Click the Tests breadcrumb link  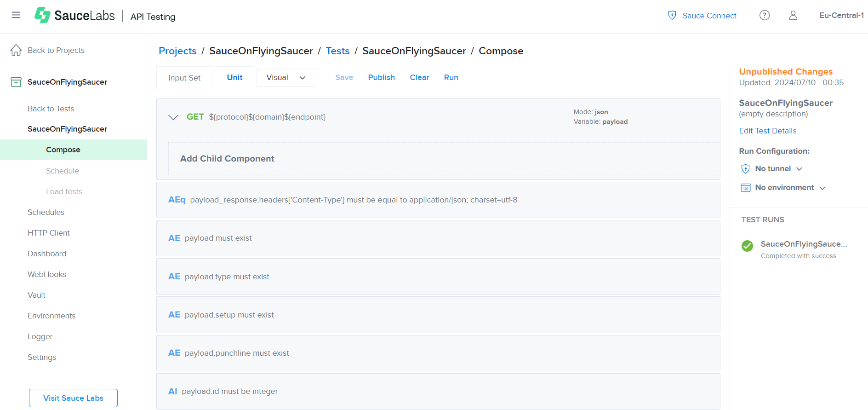click(337, 51)
